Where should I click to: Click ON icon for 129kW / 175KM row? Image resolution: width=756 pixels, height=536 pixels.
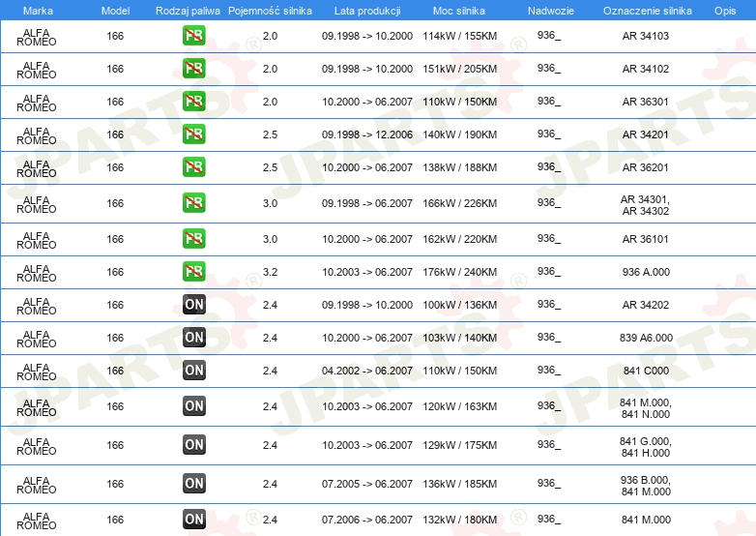point(193,445)
